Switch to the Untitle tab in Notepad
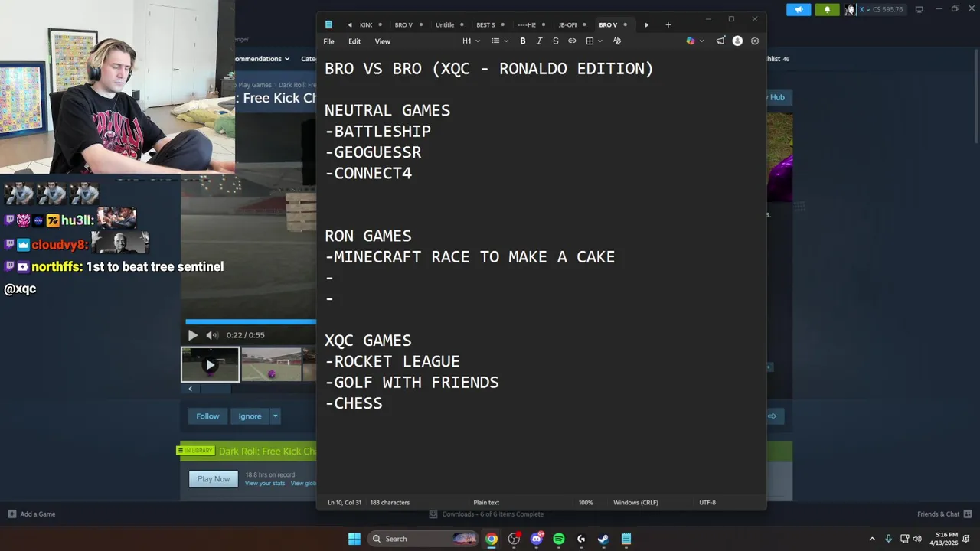 pos(445,24)
